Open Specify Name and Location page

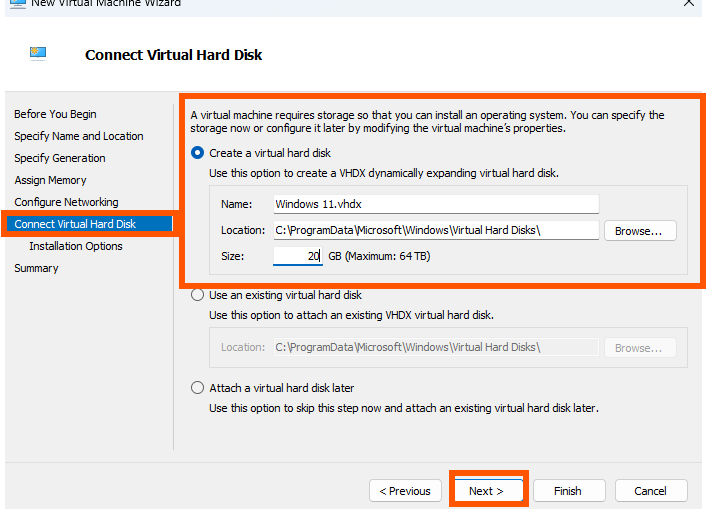tap(79, 136)
